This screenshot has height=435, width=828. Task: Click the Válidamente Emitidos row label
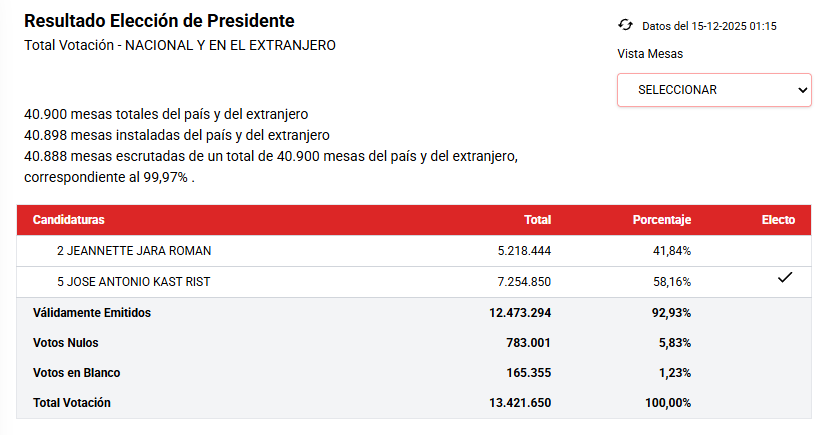point(92,313)
